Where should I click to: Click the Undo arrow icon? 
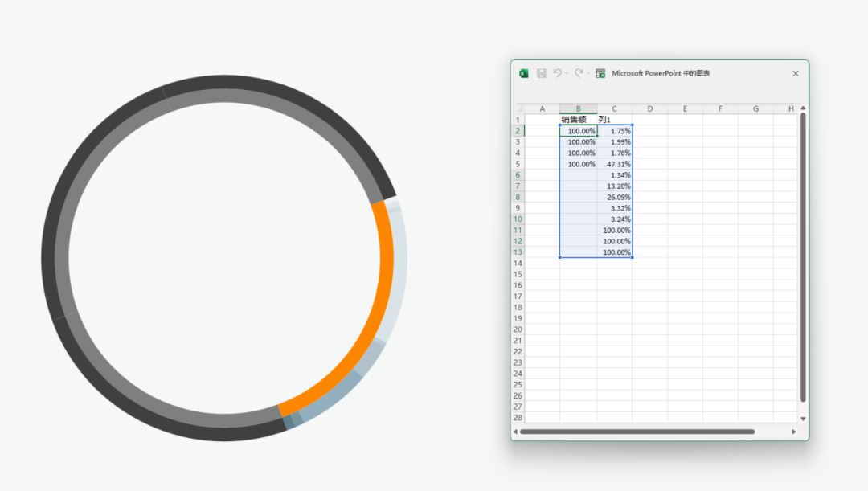(557, 73)
